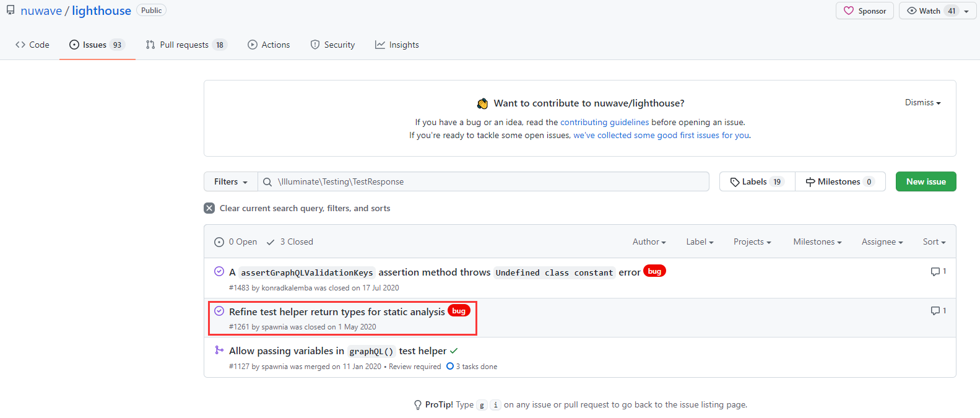Show the 3 Closed issues
This screenshot has width=980, height=418.
pyautogui.click(x=290, y=242)
